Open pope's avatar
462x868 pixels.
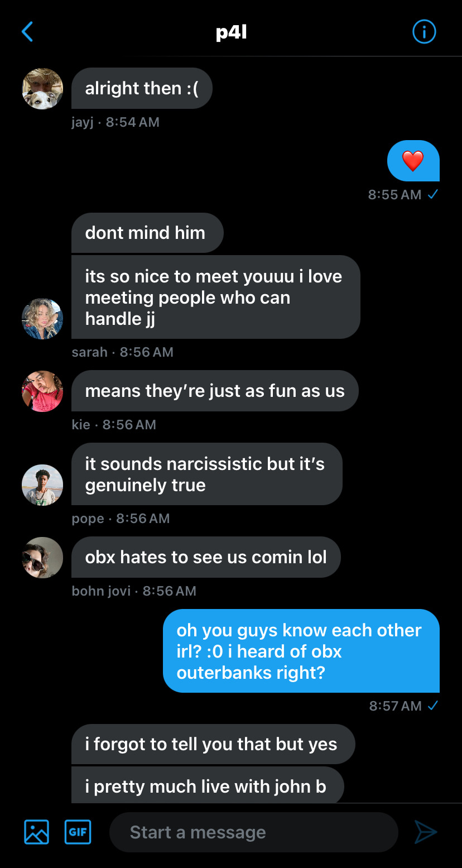(42, 485)
